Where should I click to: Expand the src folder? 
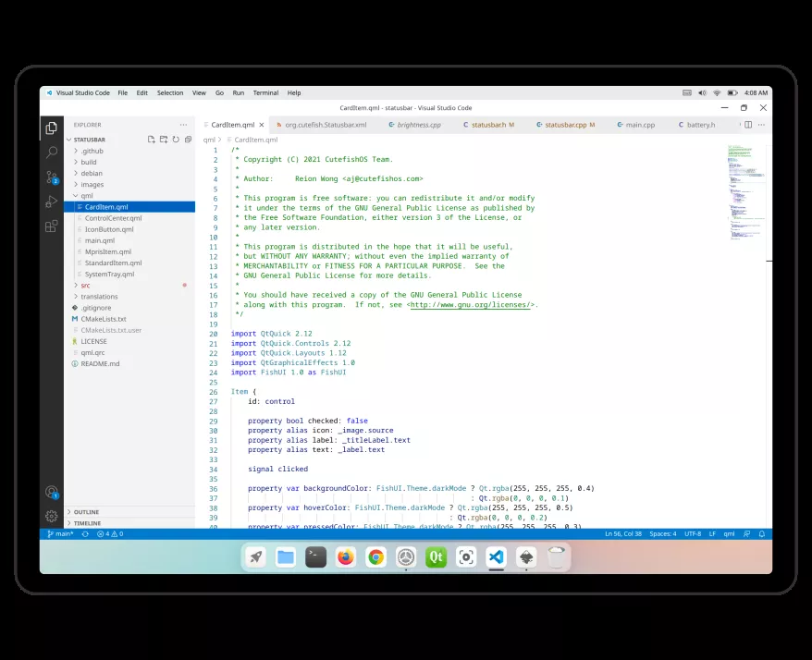tap(129, 286)
